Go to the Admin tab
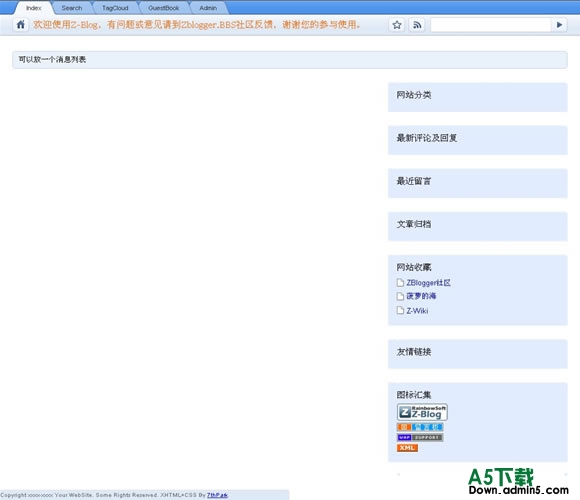The height and width of the screenshot is (500, 580). (x=208, y=8)
